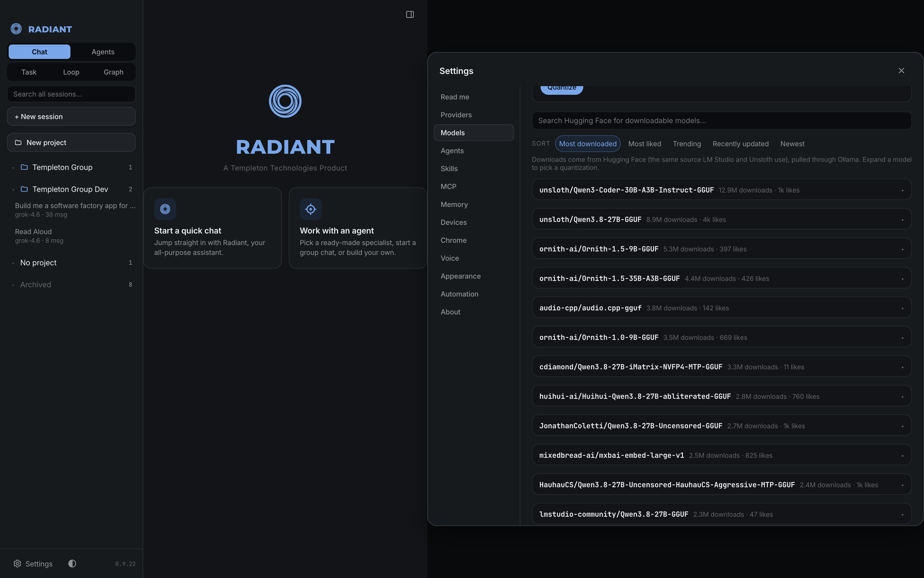Viewport: 924px width, 578px height.
Task: Click the Radiant logo icon in sidebar header
Action: point(16,29)
